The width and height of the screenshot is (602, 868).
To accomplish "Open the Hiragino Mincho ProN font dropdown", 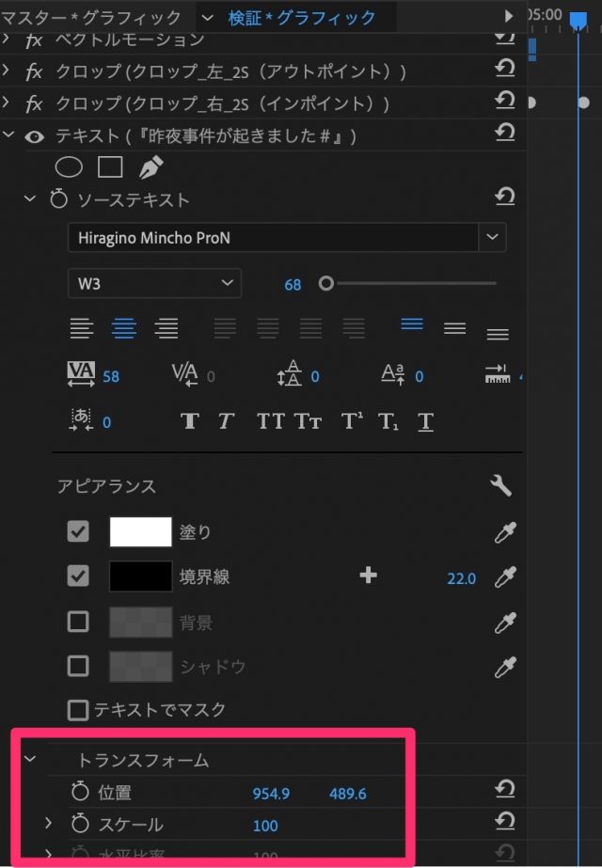I will tap(492, 238).
